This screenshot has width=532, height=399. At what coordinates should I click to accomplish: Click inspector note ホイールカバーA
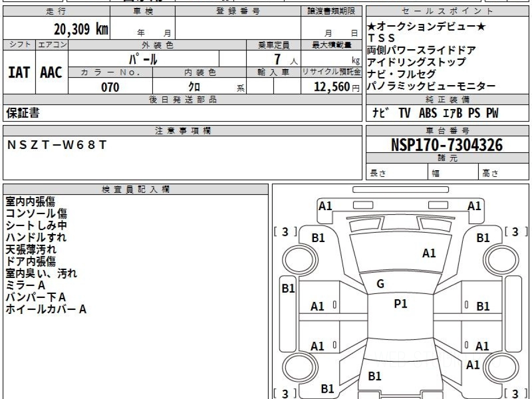click(x=46, y=309)
